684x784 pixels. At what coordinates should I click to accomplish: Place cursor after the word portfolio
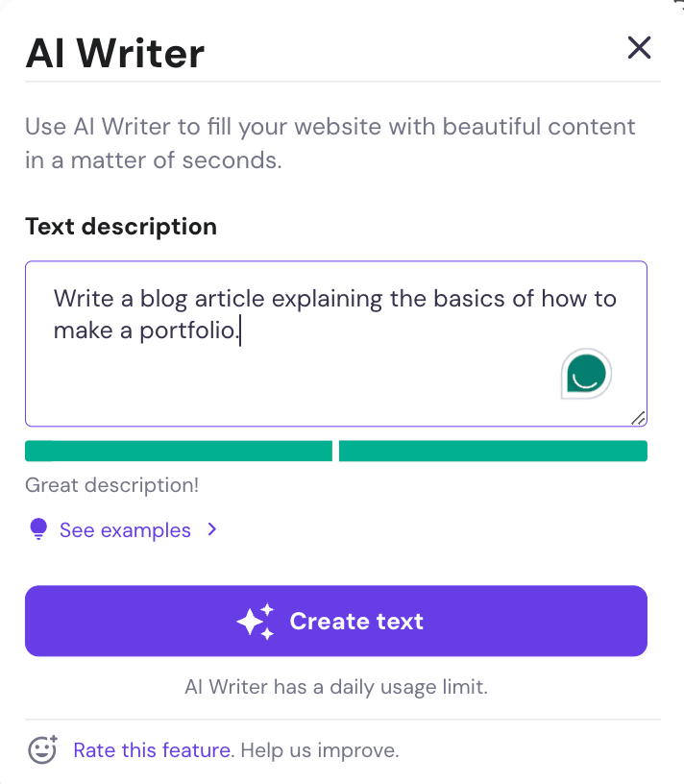pyautogui.click(x=240, y=331)
